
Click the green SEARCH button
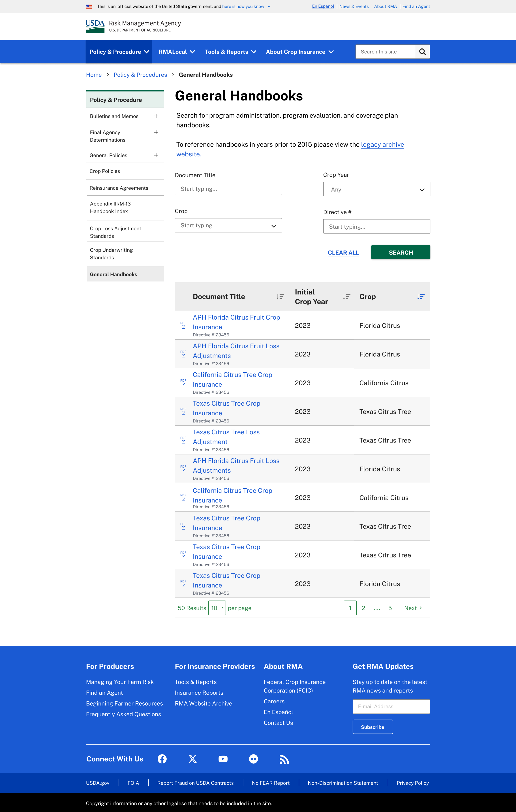click(x=400, y=252)
